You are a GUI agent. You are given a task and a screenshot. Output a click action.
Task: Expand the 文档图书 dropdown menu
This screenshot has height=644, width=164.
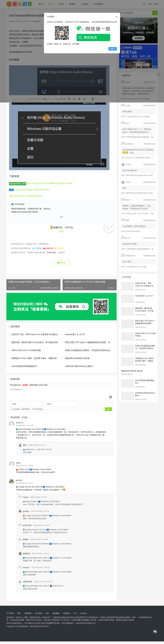tap(99, 4)
